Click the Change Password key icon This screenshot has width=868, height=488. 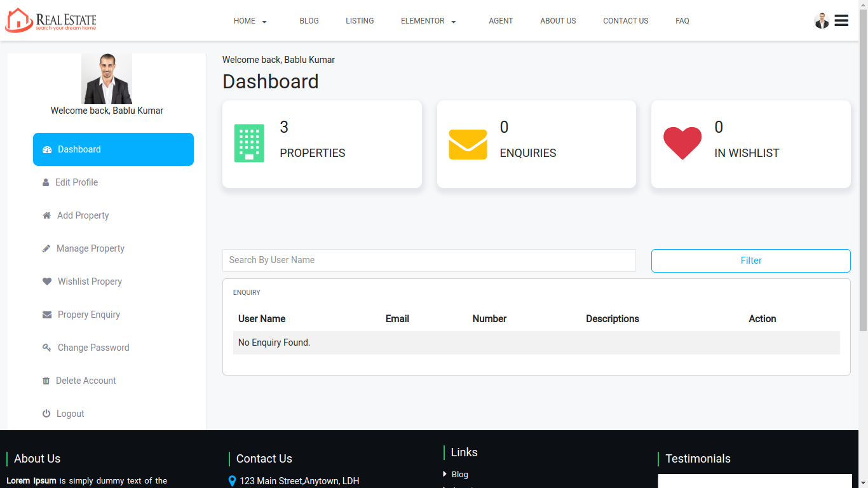[x=46, y=348]
